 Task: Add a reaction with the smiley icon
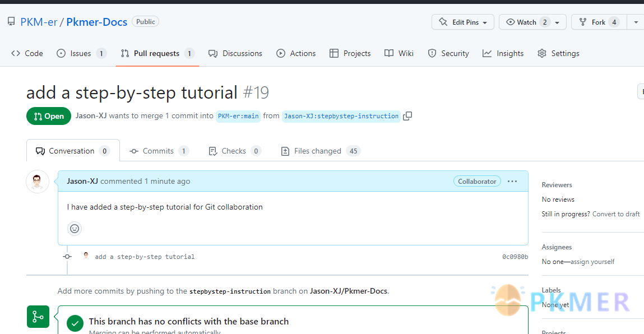(75, 229)
